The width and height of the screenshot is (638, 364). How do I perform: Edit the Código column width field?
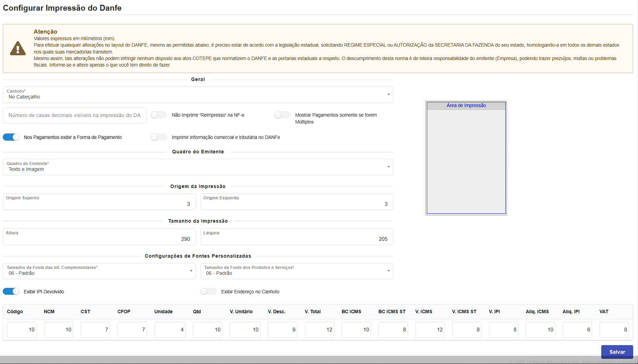coord(22,330)
